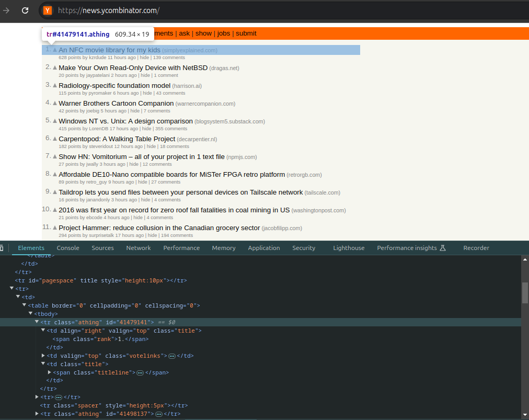This screenshot has width=529, height=420.
Task: Switch to the Elements tab
Action: 31,248
